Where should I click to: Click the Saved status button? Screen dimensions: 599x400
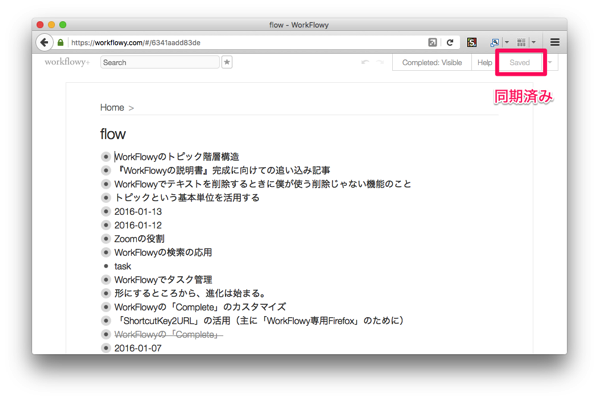tap(520, 63)
